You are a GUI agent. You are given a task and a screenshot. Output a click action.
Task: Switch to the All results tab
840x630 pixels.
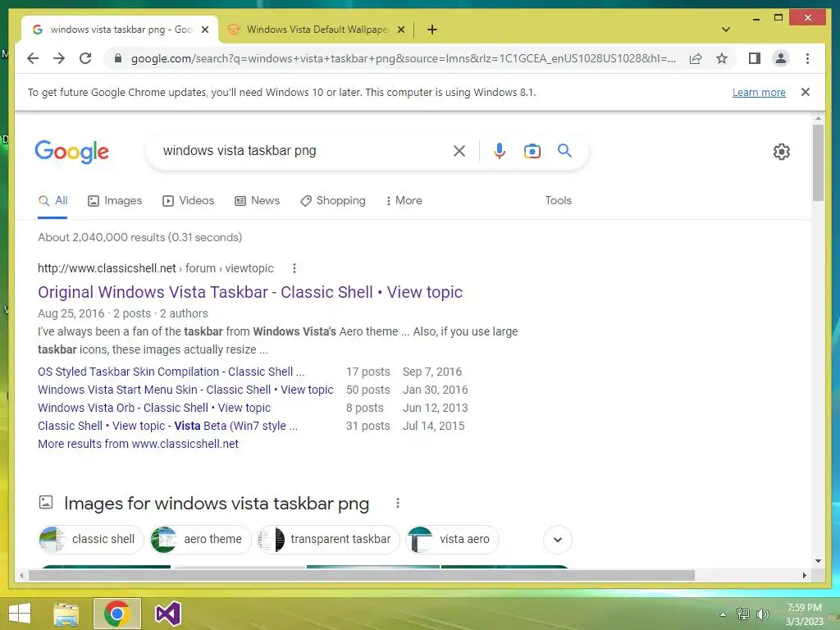(52, 201)
